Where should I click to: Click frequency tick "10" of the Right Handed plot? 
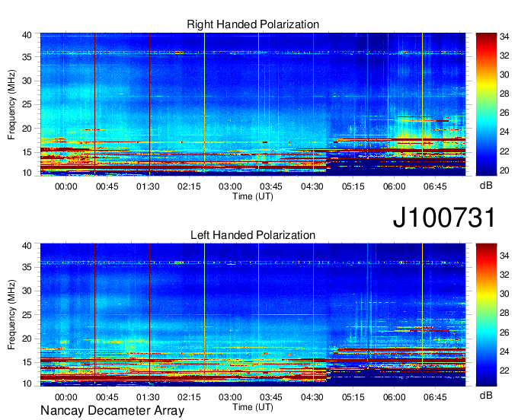(27, 173)
